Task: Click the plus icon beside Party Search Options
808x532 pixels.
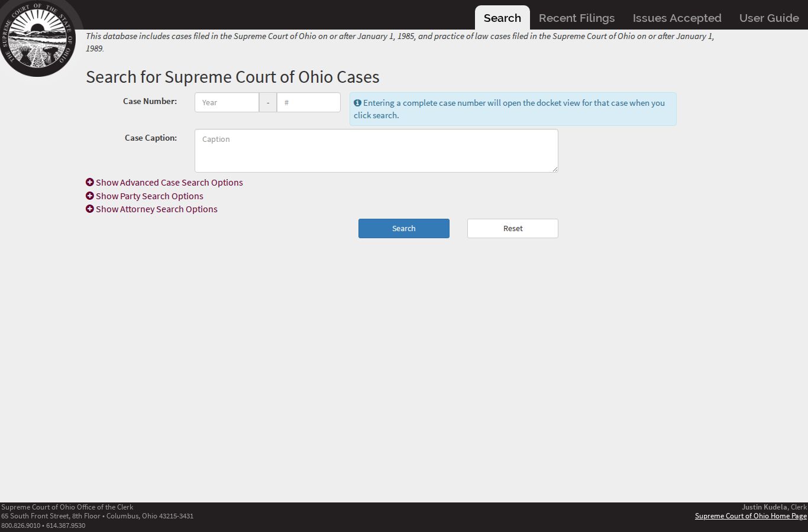Action: coord(90,196)
